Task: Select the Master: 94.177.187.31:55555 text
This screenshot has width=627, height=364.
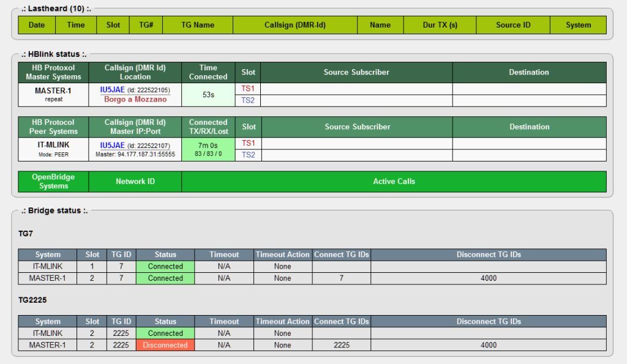Action: click(x=135, y=154)
